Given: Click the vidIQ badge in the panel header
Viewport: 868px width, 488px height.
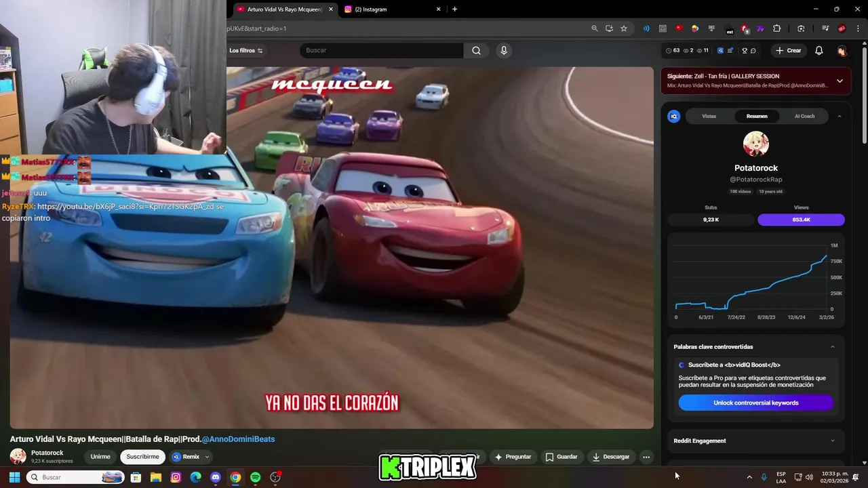Looking at the screenshot, I should (x=674, y=116).
